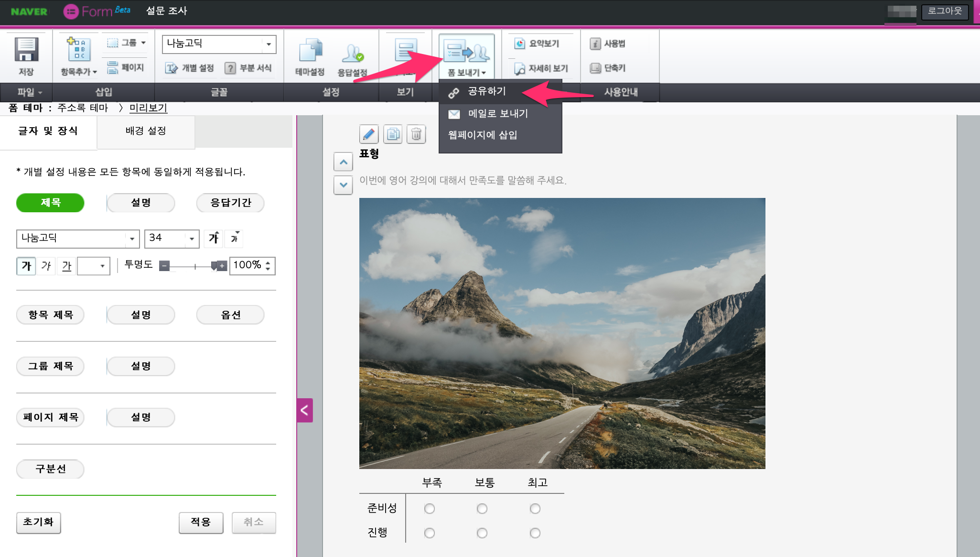Select 최고 radio for 진행 row

(535, 533)
